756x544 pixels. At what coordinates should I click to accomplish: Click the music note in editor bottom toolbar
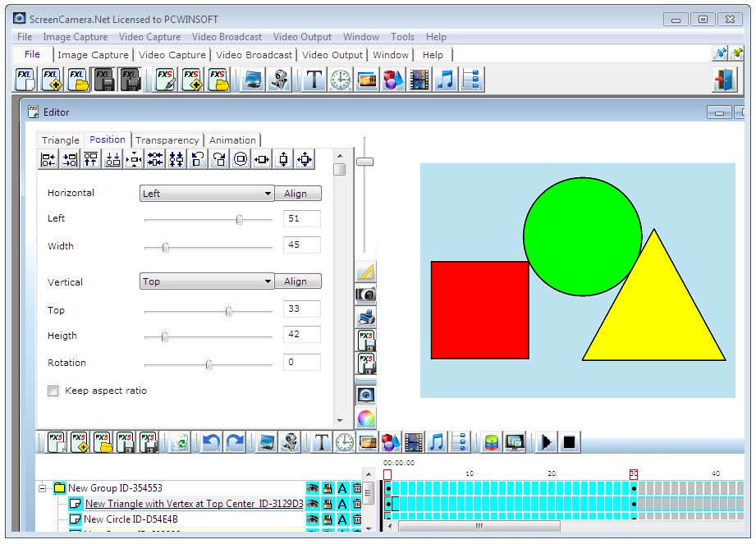point(437,442)
